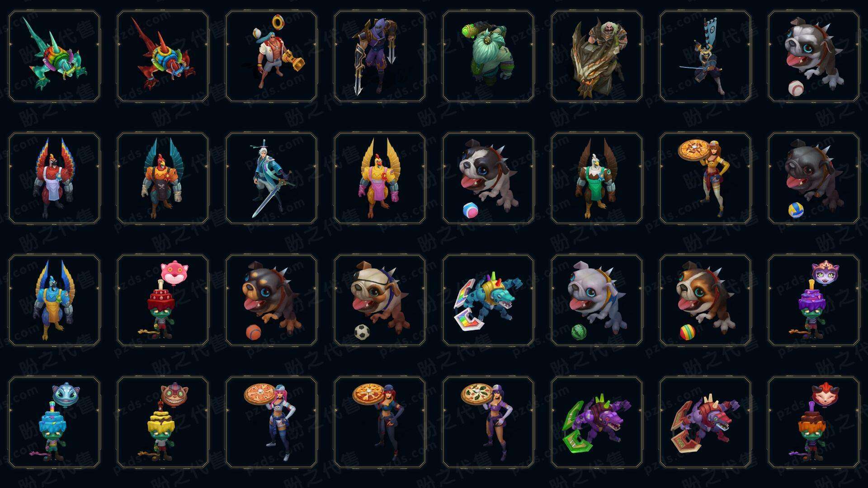Select the teal rainbow dragonfly skin thumbnail

[x=54, y=56]
